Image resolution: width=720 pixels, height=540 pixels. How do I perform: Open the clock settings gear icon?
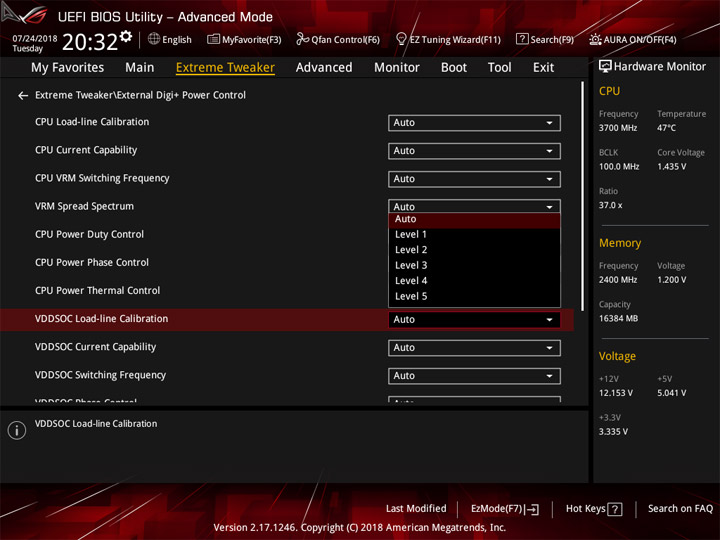(126, 36)
